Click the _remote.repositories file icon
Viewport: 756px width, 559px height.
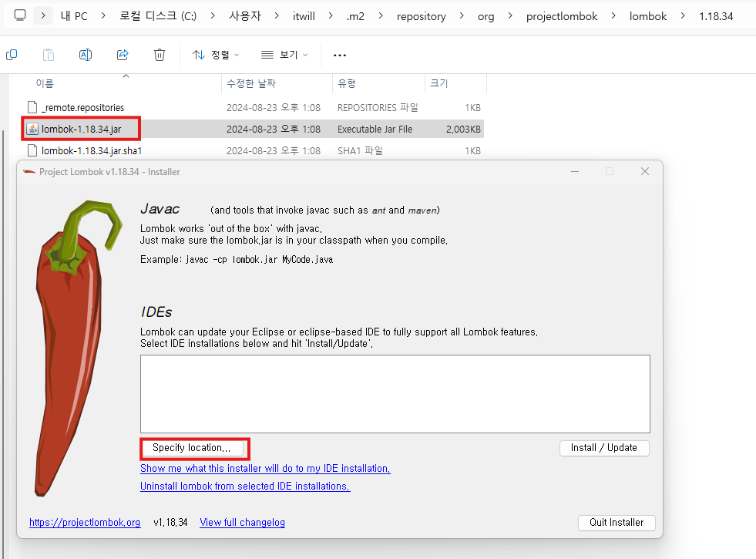pos(32,107)
